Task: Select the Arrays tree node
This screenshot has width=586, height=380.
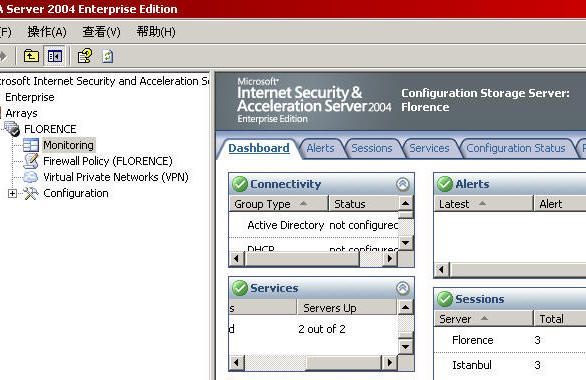Action: [21, 113]
